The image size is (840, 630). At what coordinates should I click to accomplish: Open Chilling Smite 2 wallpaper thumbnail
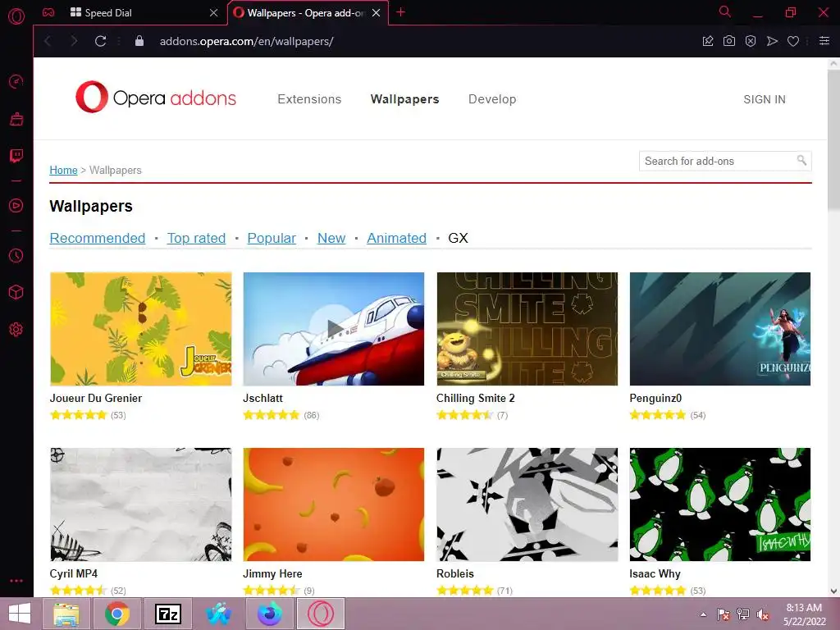[x=527, y=328]
